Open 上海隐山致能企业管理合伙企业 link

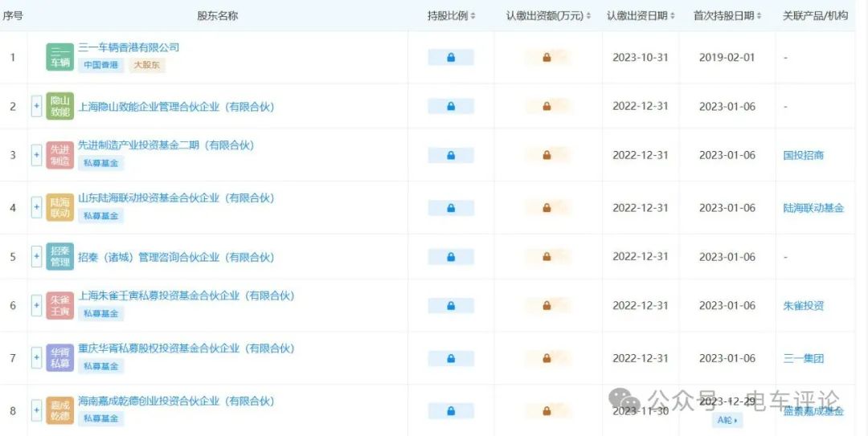176,107
